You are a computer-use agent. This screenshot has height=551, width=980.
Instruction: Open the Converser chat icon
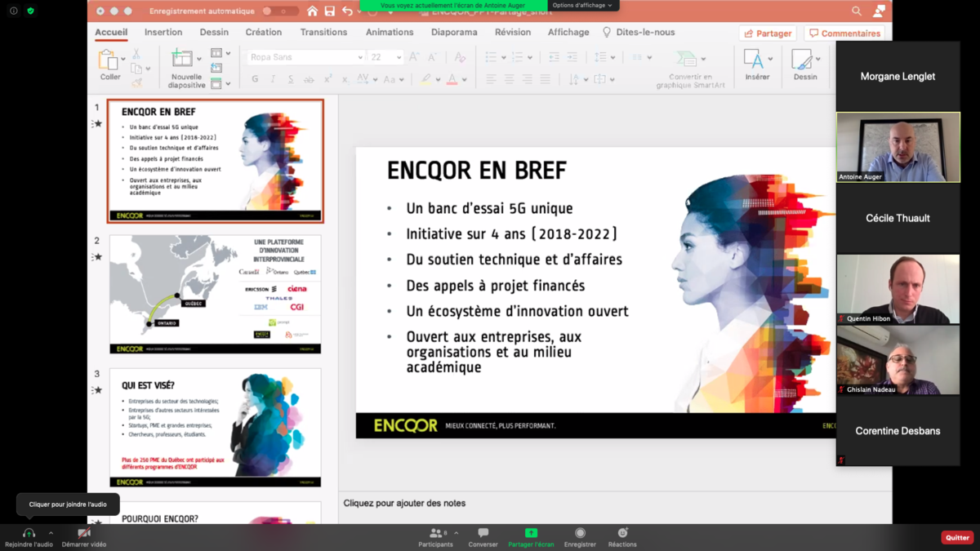(483, 533)
